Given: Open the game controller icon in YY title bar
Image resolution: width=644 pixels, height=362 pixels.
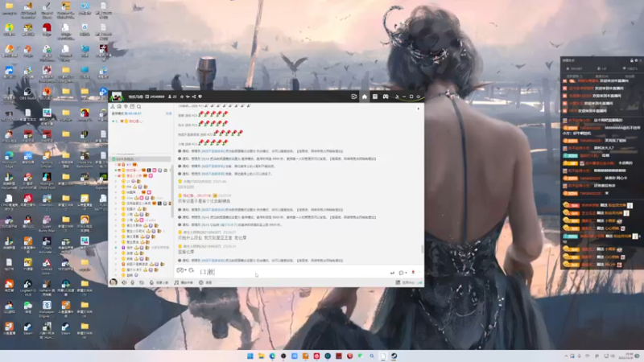Looking at the screenshot, I should 386,97.
